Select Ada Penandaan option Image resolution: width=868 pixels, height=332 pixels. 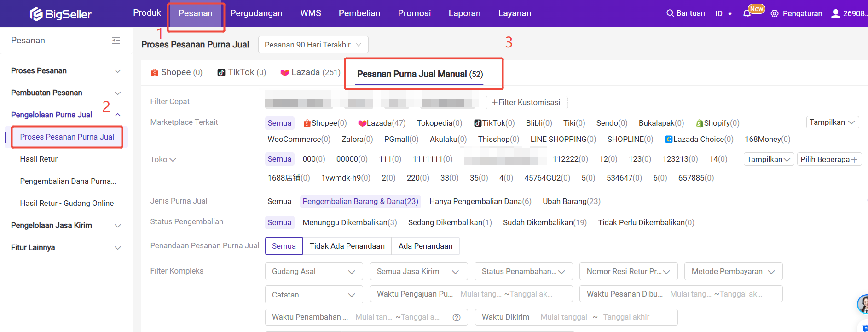click(425, 246)
